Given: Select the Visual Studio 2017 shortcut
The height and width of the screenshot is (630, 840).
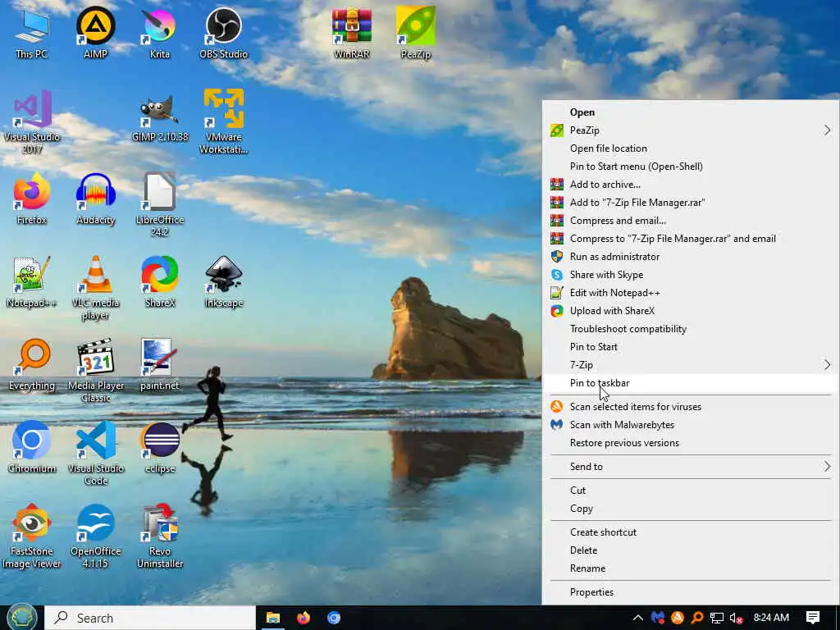Looking at the screenshot, I should pos(32,122).
